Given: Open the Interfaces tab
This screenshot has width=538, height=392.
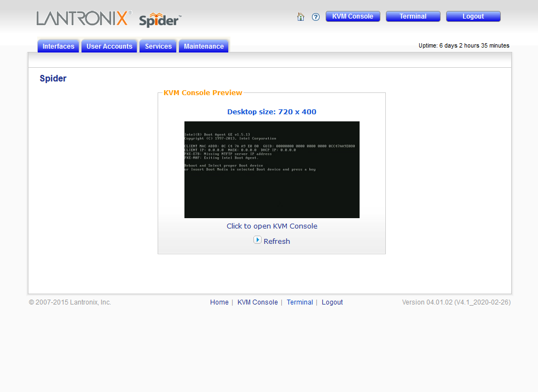Looking at the screenshot, I should [x=59, y=46].
